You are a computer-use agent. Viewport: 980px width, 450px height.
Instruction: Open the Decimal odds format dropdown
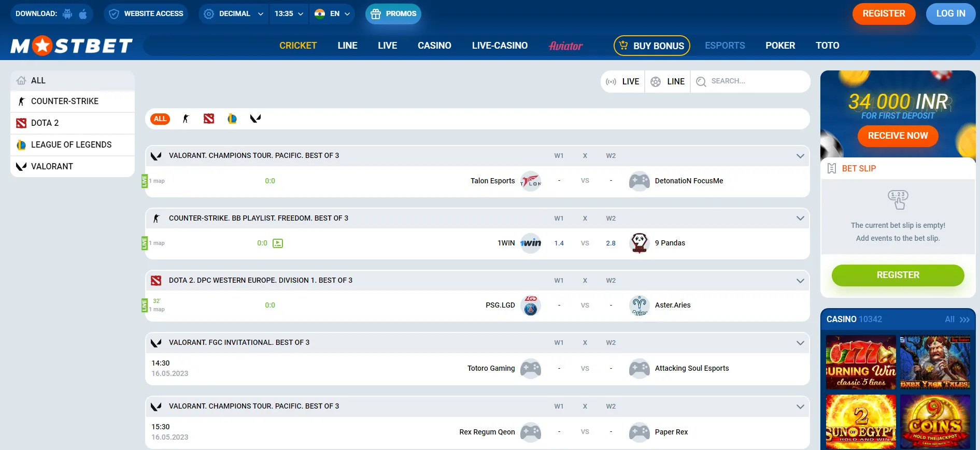234,14
